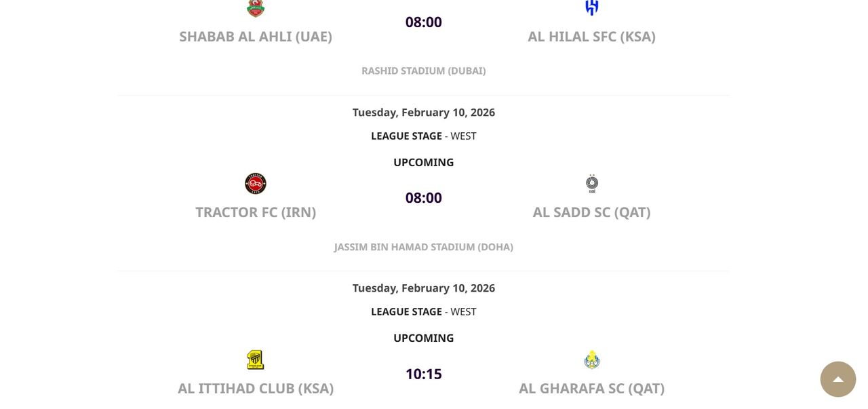
Task: Open the SHABAB AL AHLI (UAE) team link
Action: point(256,37)
